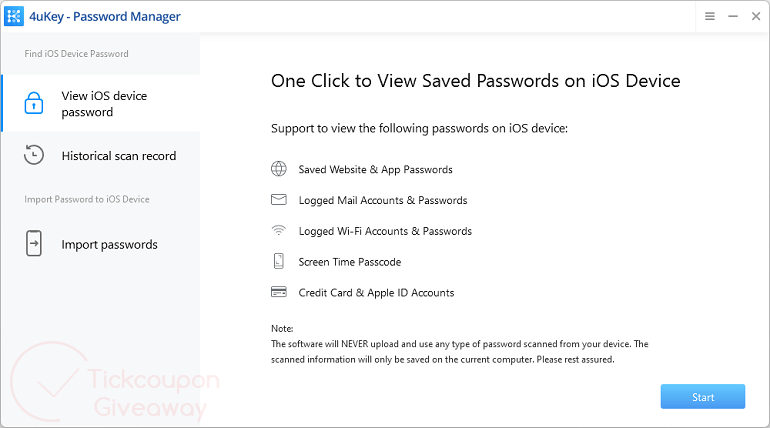770x428 pixels.
Task: Click the historical scan clock icon
Action: pyautogui.click(x=34, y=155)
